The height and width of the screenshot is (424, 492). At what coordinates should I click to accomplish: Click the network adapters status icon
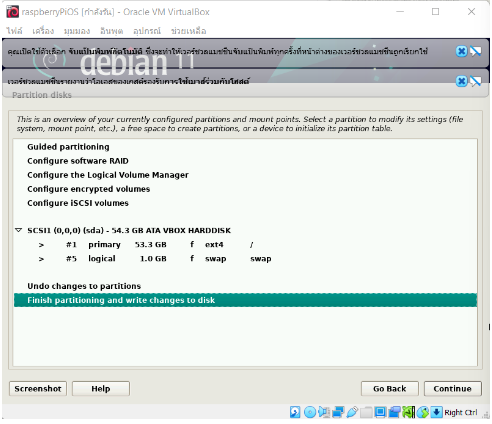pyautogui.click(x=338, y=412)
